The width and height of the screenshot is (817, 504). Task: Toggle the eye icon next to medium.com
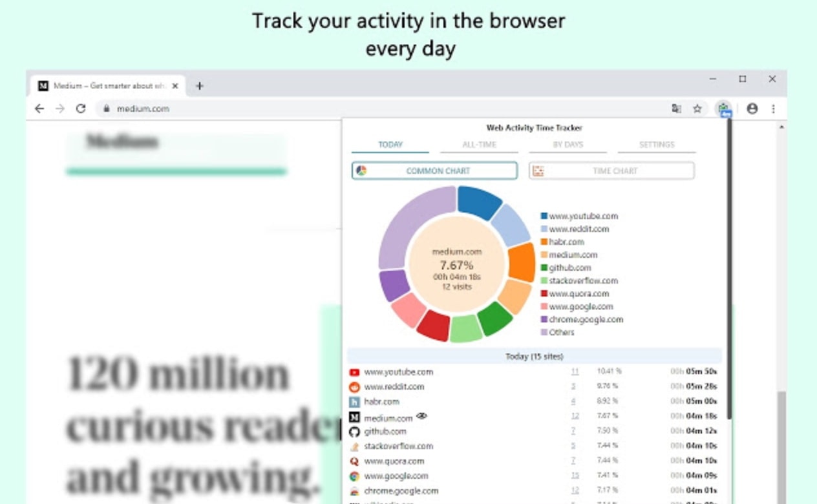click(422, 417)
